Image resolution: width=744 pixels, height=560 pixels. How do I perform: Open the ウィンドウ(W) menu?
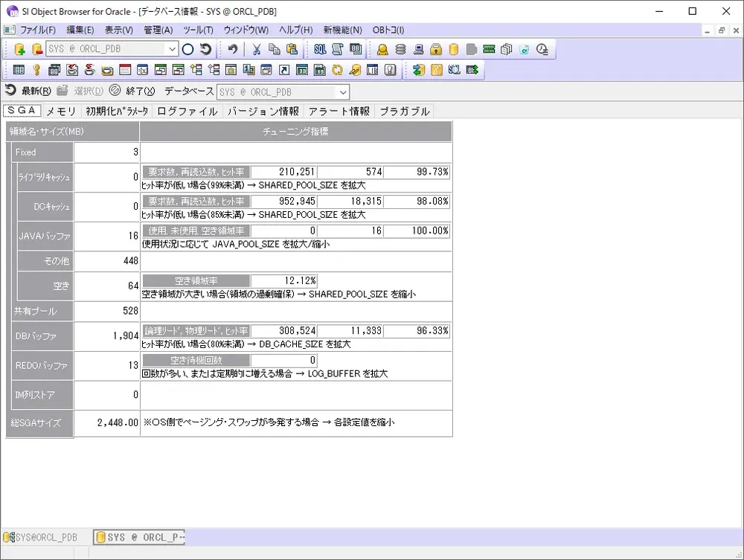[246, 30]
